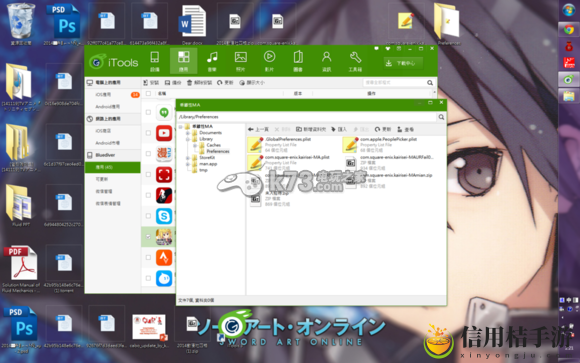Go back with the previous page arrow
The image size is (580, 363).
[x=259, y=130]
